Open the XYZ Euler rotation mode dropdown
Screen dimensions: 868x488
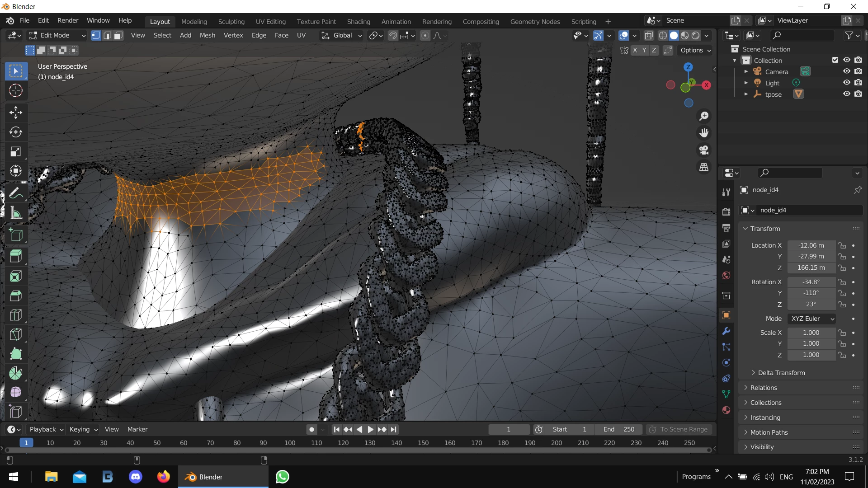[x=812, y=319]
